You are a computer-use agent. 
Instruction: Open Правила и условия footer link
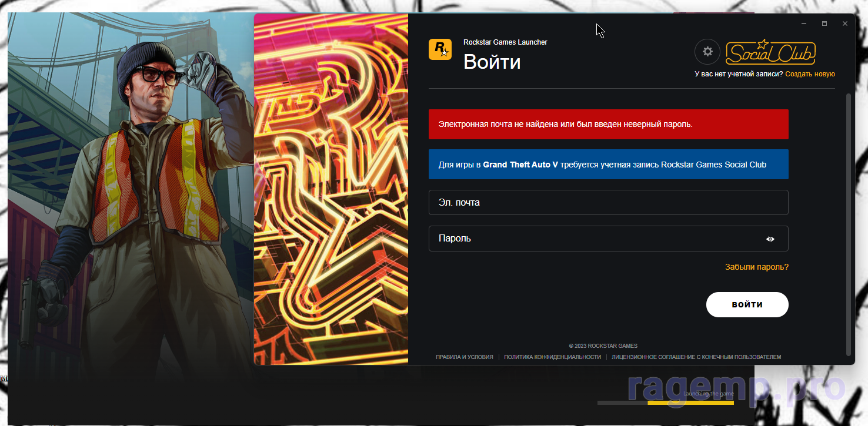pos(464,357)
